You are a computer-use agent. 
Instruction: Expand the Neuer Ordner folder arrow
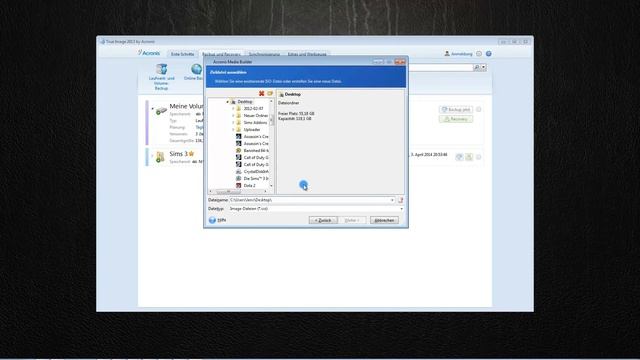pos(233,116)
